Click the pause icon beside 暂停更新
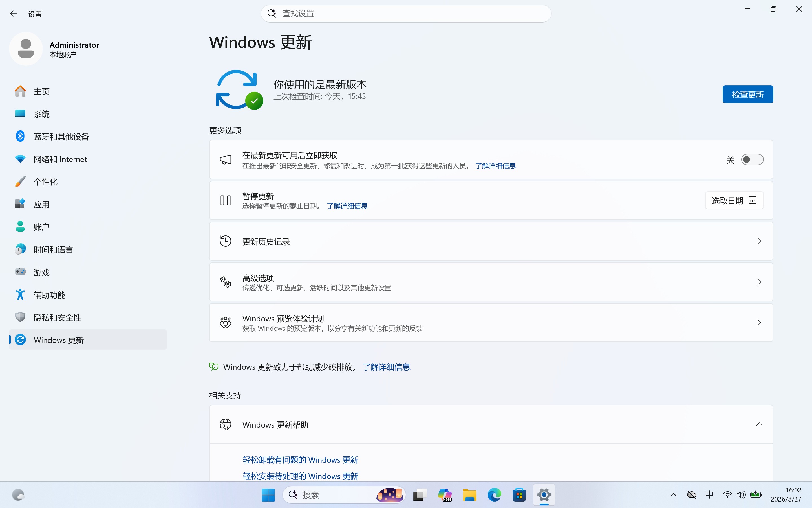This screenshot has height=508, width=812. [x=226, y=201]
